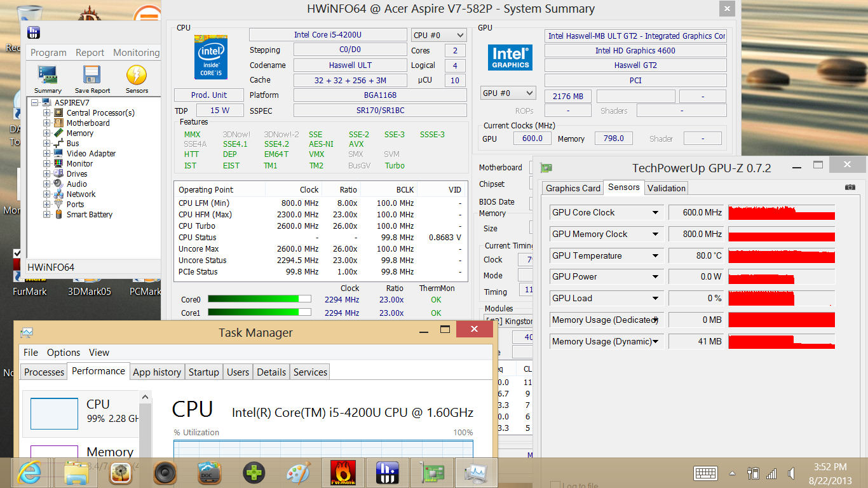The image size is (868, 488).
Task: Open Task Manager View menu
Action: coord(99,352)
